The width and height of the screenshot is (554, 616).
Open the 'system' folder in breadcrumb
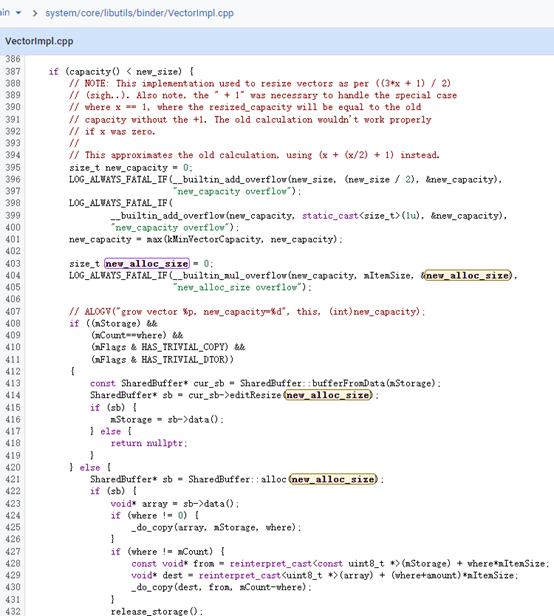pyautogui.click(x=62, y=13)
